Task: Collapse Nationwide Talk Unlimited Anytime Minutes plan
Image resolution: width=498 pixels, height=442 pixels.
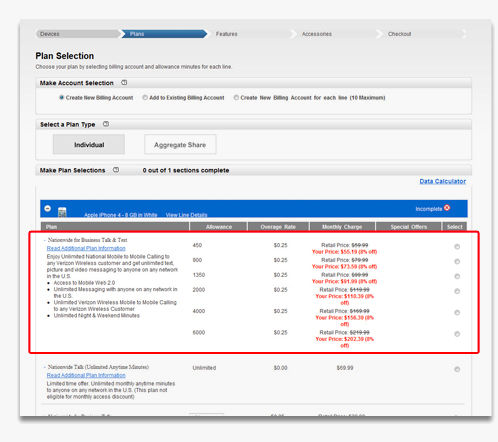Action: tap(44, 367)
